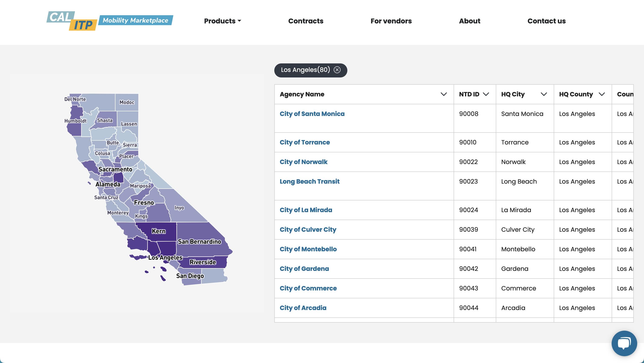Click Long Beach Transit agency link

pos(310,181)
